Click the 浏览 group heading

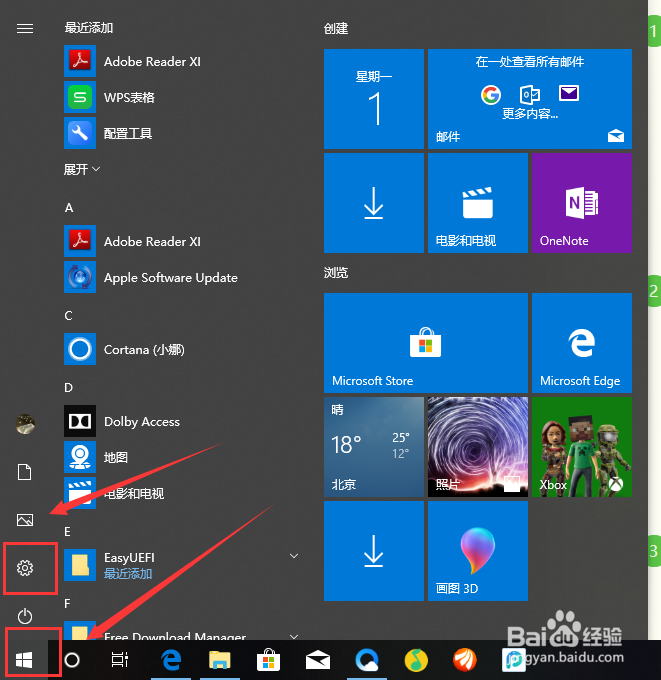click(336, 273)
